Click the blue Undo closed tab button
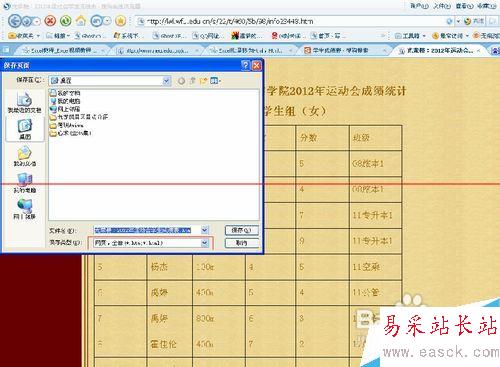The height and width of the screenshot is (367, 500). point(96,21)
